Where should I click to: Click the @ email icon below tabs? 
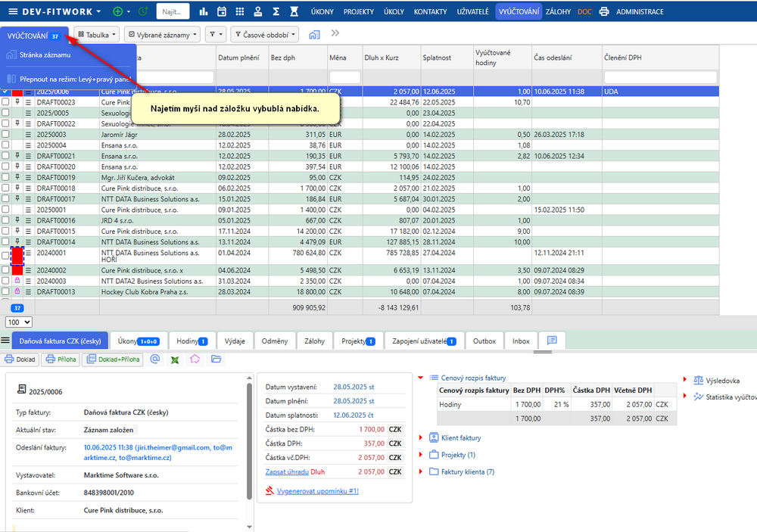coord(155,359)
